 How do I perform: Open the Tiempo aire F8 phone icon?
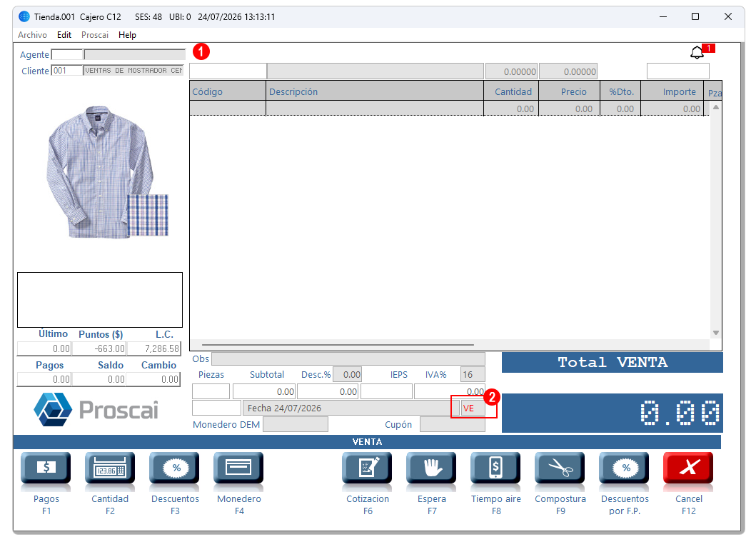(x=495, y=467)
